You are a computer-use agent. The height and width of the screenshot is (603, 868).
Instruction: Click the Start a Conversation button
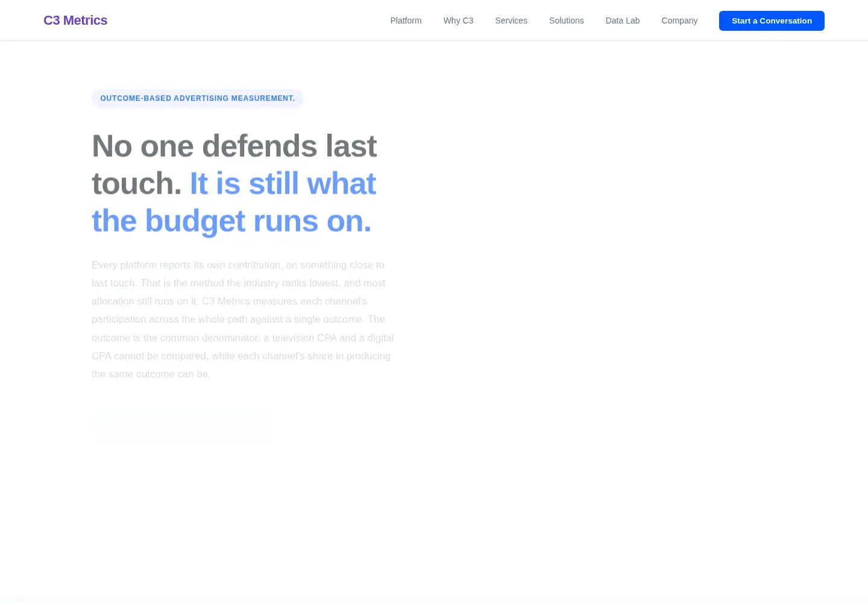pos(772,21)
